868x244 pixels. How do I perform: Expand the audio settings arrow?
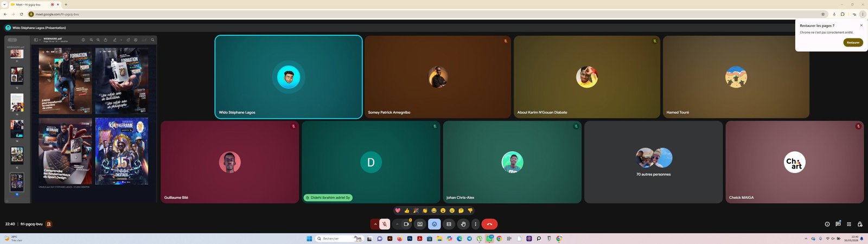click(375, 224)
